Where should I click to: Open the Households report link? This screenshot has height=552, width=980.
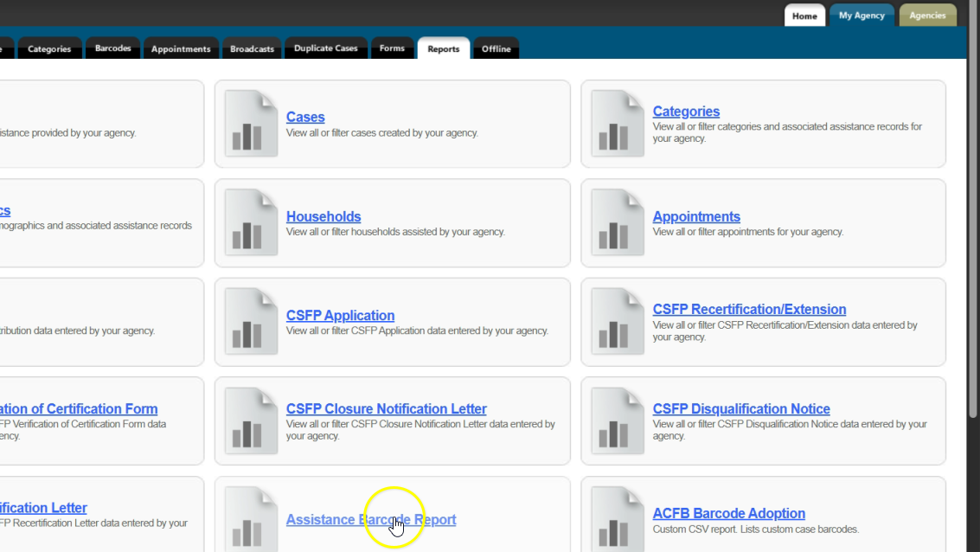coord(323,216)
